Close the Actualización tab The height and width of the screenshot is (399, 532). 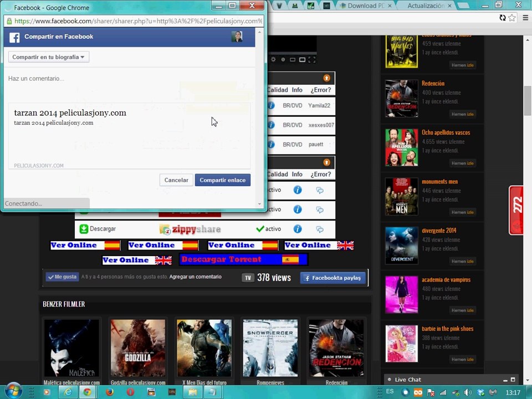449,6
